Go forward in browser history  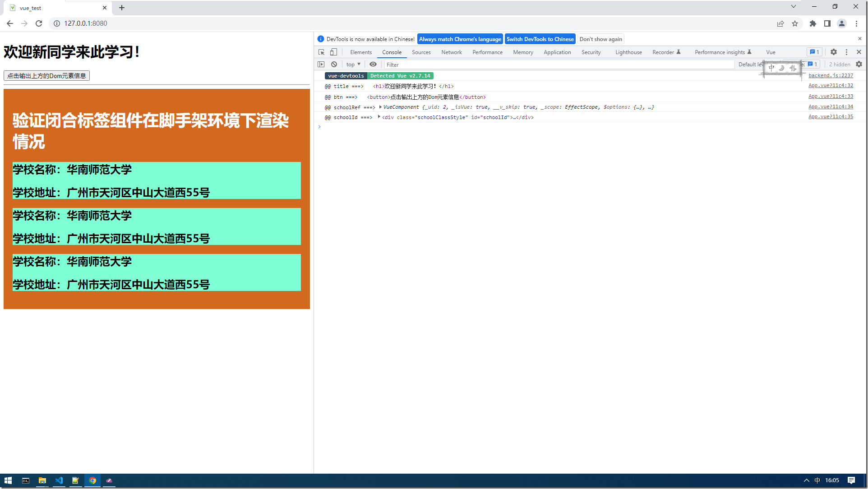(x=24, y=23)
